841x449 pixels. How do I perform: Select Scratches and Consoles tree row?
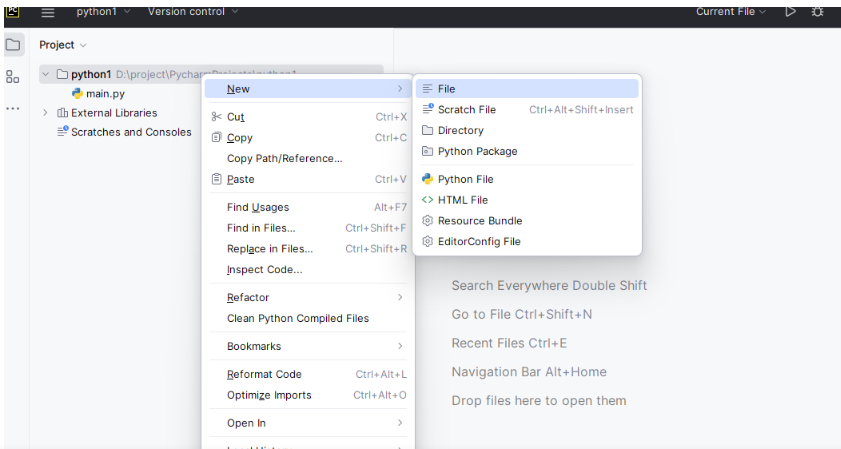coord(124,132)
